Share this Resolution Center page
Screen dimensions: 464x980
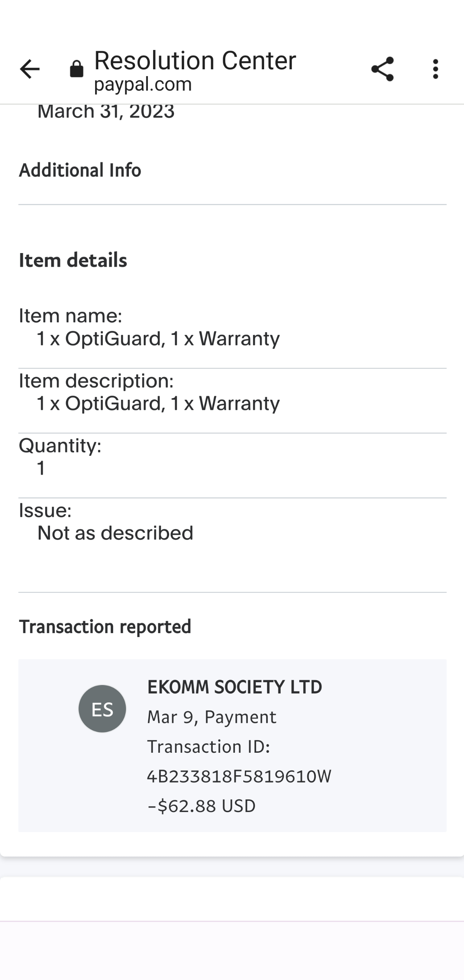point(382,69)
